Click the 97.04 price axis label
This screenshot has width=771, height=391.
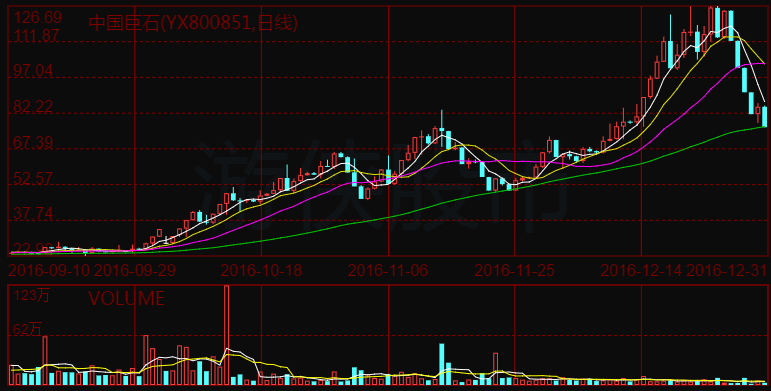click(x=33, y=70)
